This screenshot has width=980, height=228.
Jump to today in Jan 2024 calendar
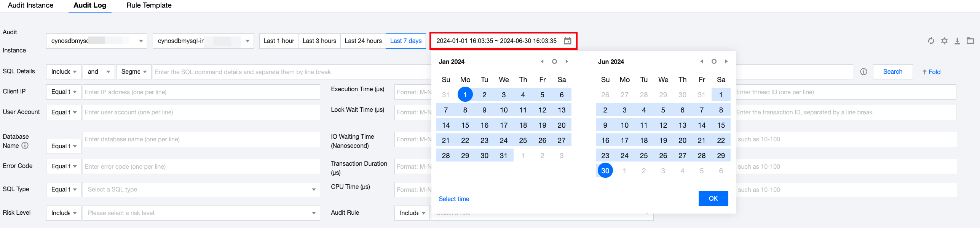coord(554,62)
